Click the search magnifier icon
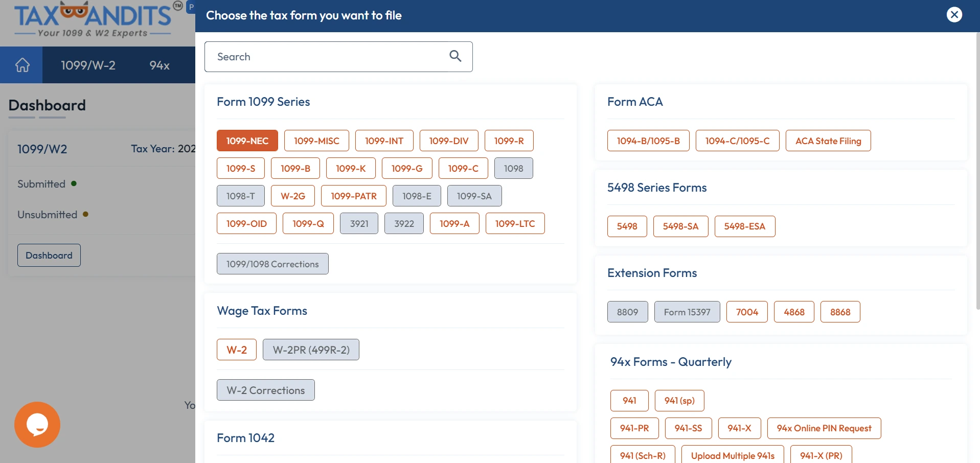980x463 pixels. pyautogui.click(x=454, y=56)
